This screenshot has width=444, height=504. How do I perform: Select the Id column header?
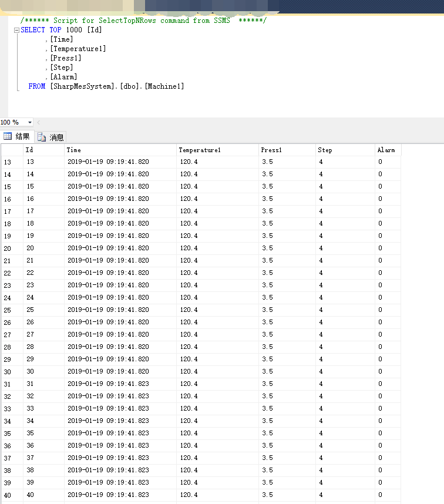pos(43,150)
